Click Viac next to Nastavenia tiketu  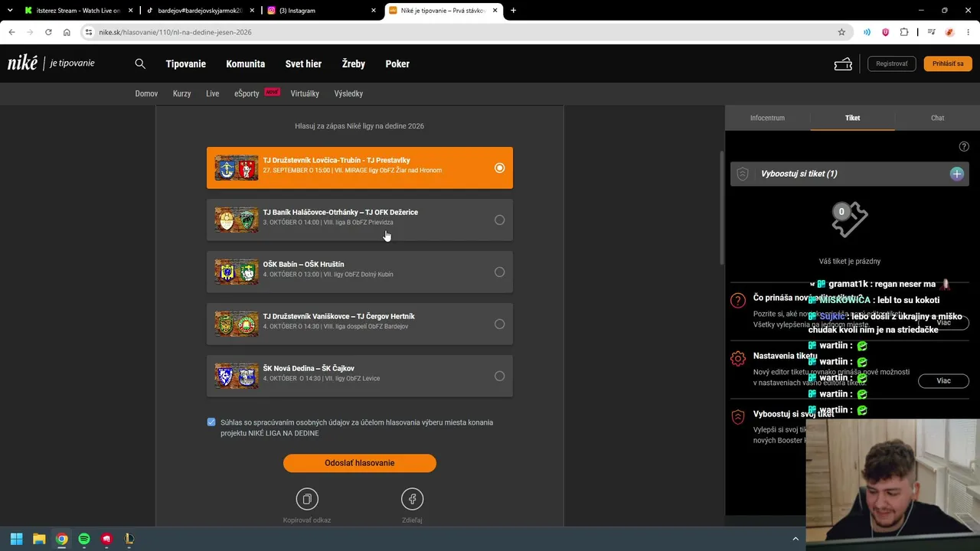click(943, 380)
